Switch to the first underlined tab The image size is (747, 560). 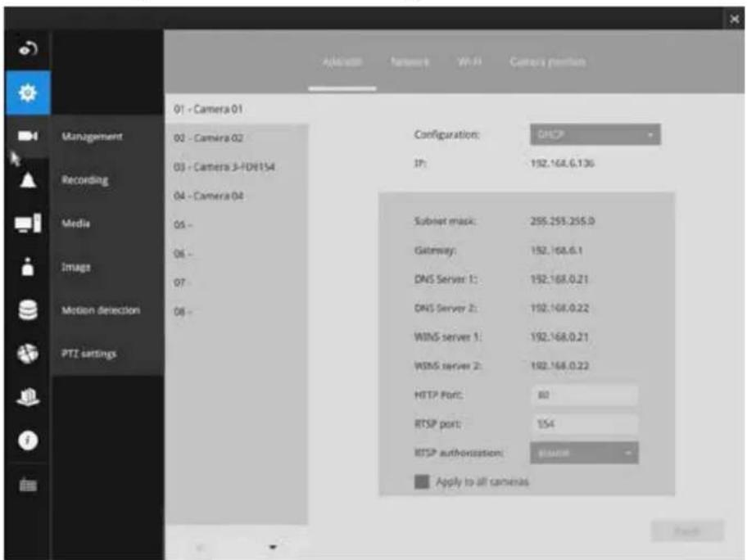(342, 62)
